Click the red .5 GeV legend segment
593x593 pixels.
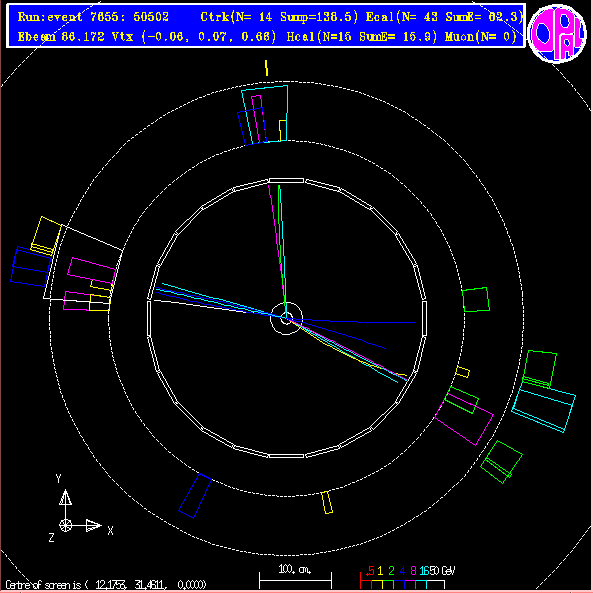coord(366,581)
